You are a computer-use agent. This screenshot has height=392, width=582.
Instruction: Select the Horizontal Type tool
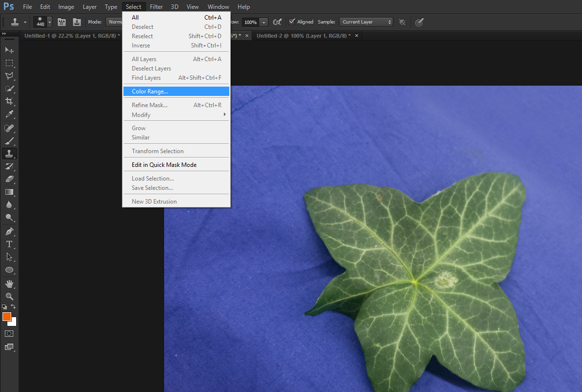pos(9,244)
